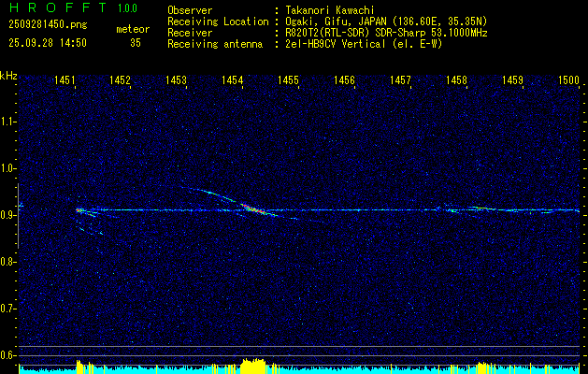Click the 1452 time axis label
The height and width of the screenshot is (374, 588).
point(121,79)
